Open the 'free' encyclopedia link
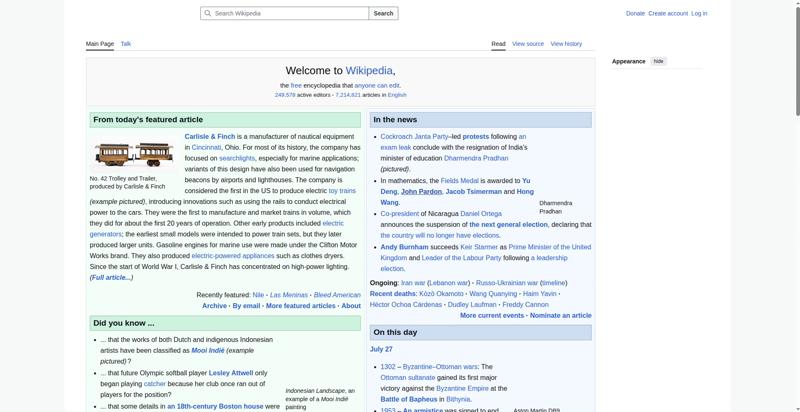 point(296,86)
